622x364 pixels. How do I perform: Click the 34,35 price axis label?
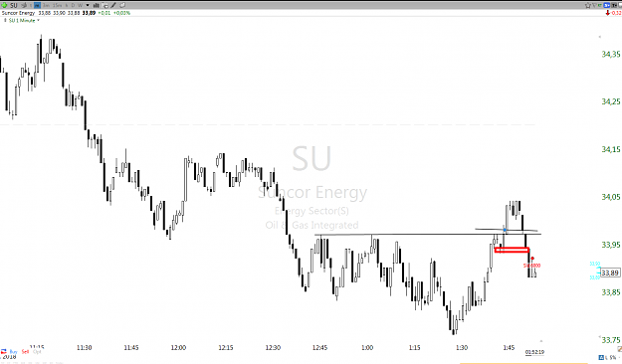click(x=611, y=55)
